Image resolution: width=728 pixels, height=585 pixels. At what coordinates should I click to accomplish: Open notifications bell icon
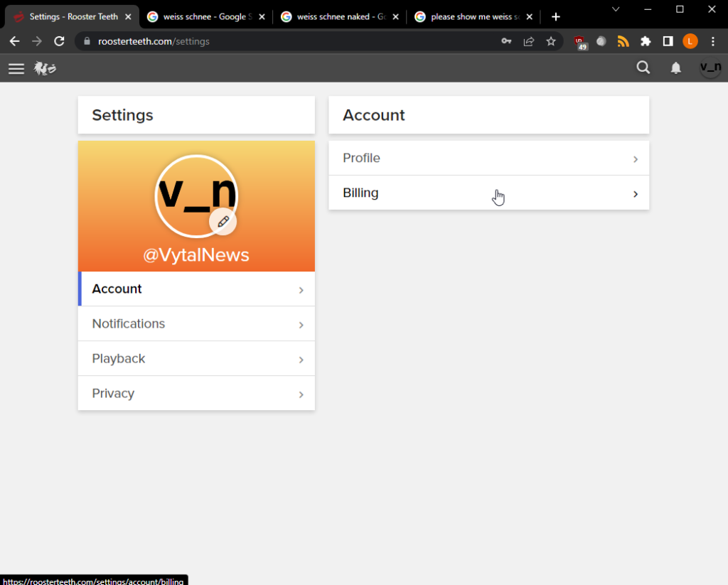pyautogui.click(x=676, y=68)
